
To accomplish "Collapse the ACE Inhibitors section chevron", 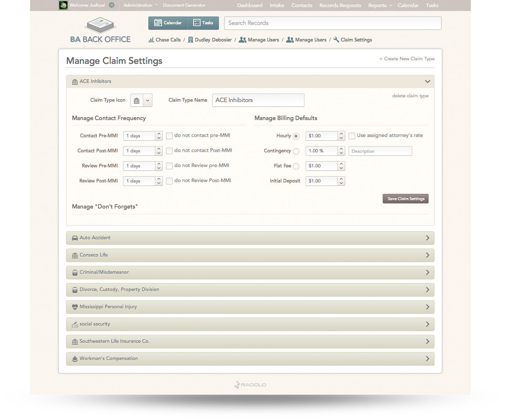I will pos(427,82).
